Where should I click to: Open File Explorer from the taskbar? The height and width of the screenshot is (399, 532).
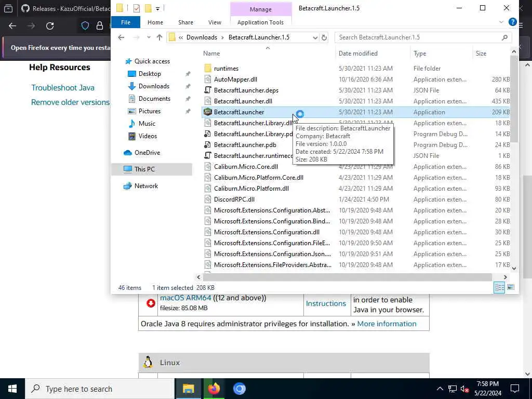pos(188,389)
